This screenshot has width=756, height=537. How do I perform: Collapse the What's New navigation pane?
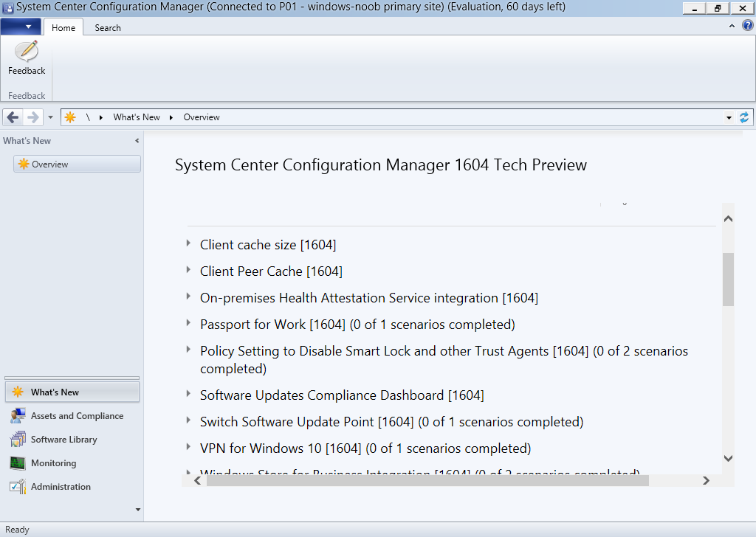click(x=137, y=141)
